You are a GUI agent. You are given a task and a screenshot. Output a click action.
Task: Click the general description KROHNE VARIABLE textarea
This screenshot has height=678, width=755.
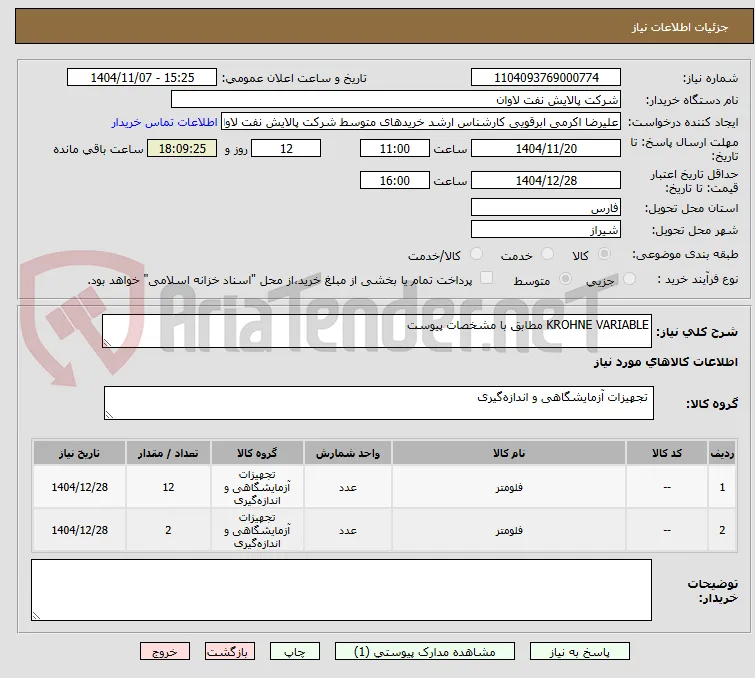[x=377, y=331]
